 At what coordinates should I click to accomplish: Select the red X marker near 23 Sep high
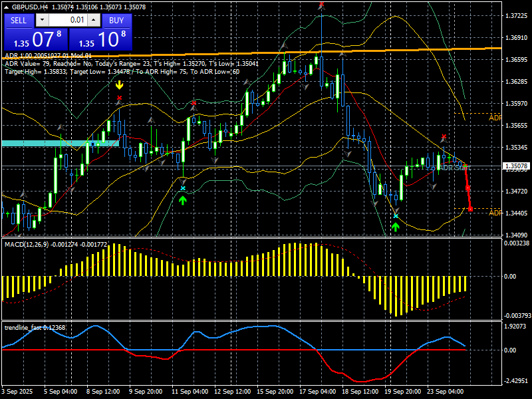point(444,137)
